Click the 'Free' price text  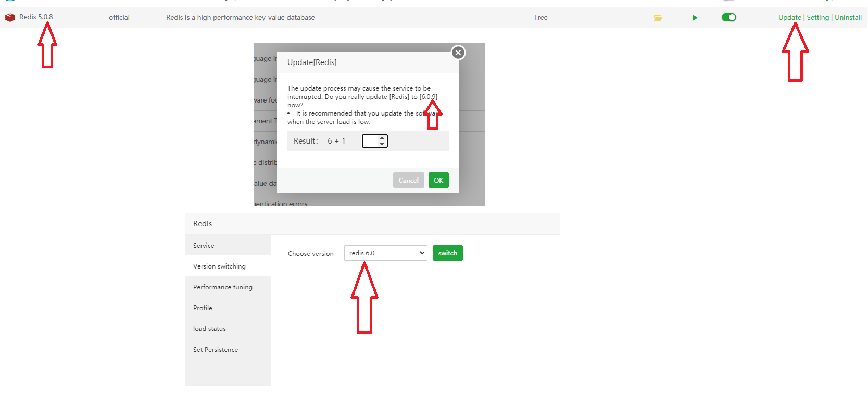click(x=541, y=17)
